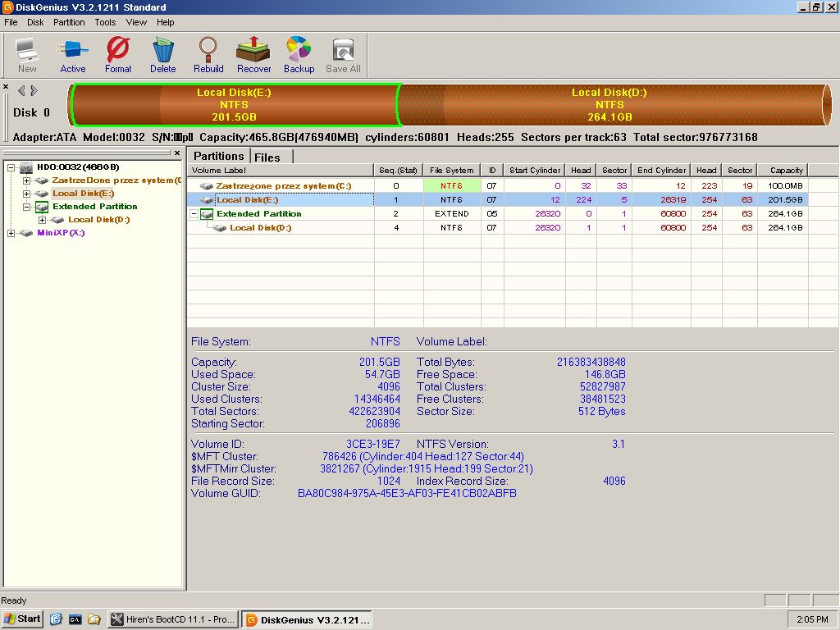Click the Total Bytes value 216383438848
Screen dimensions: 840x630
tap(591, 362)
